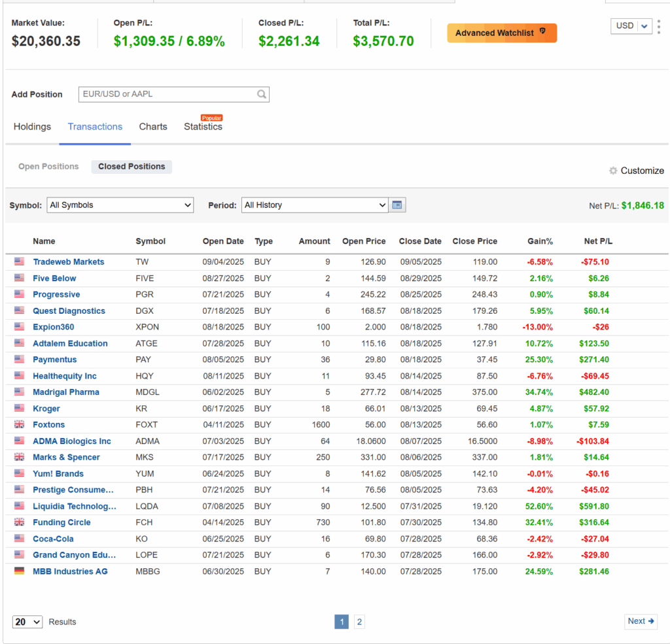
Task: Sort by the Open Date column header
Action: [x=223, y=241]
